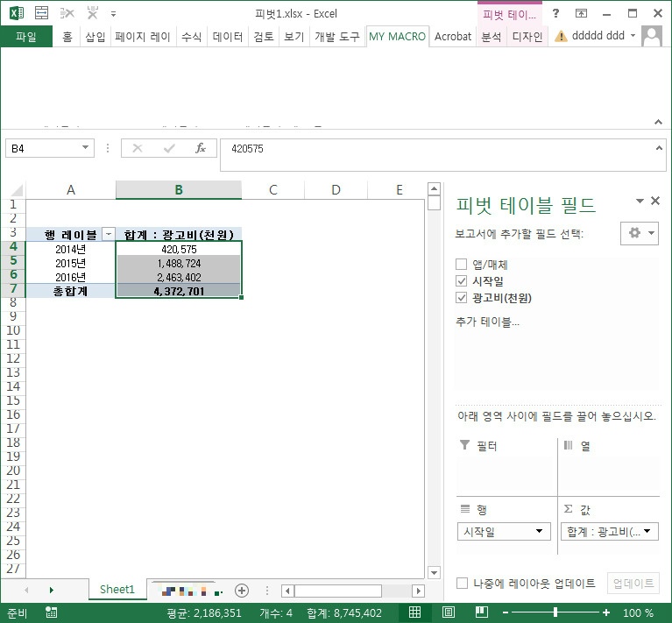Check the 앱/매체 field checkbox

pyautogui.click(x=461, y=265)
